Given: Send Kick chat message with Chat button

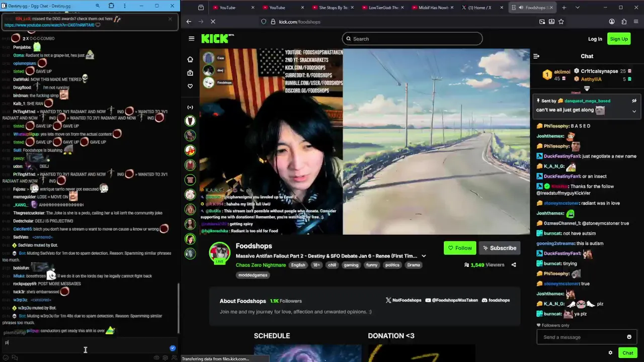Looking at the screenshot, I should (627, 353).
